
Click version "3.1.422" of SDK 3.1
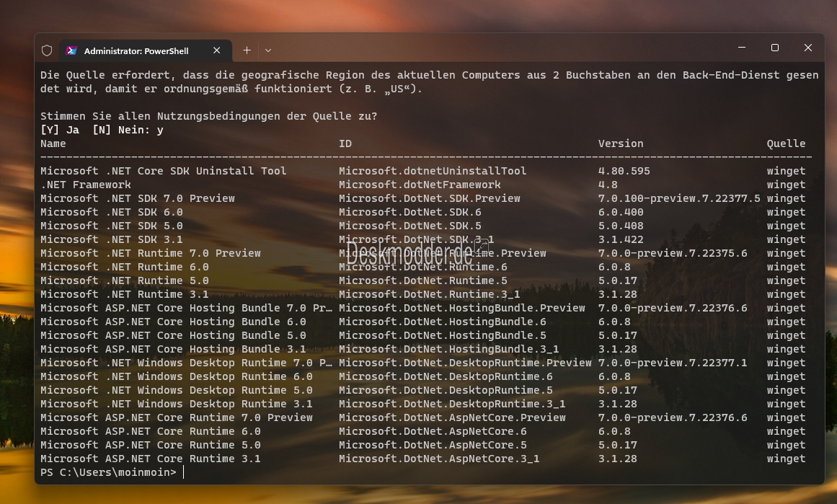point(621,239)
